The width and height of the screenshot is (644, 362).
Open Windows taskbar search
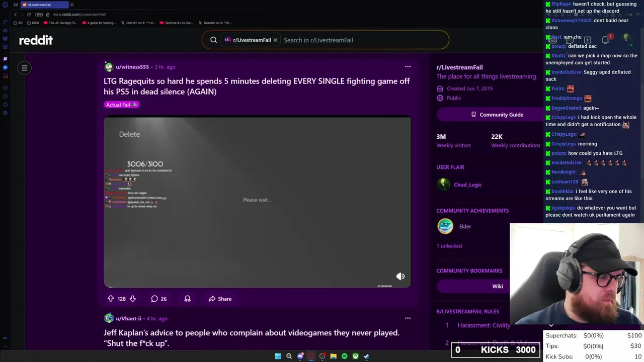(289, 356)
